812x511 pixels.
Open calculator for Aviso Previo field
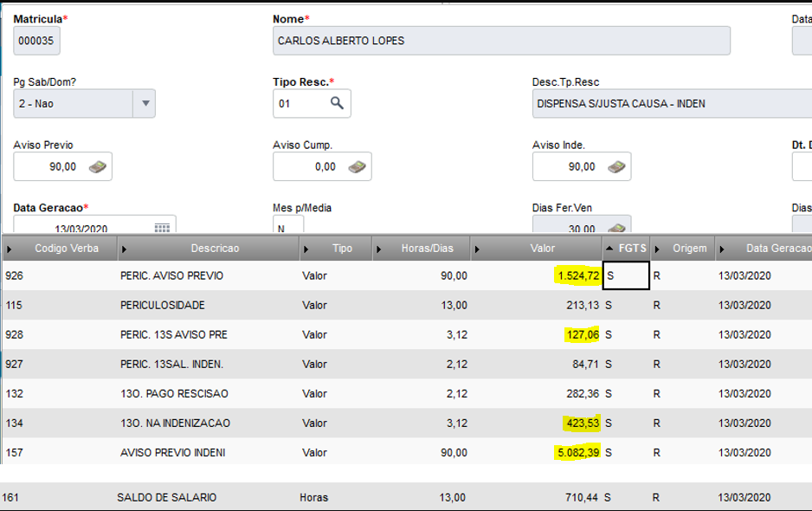(97, 167)
